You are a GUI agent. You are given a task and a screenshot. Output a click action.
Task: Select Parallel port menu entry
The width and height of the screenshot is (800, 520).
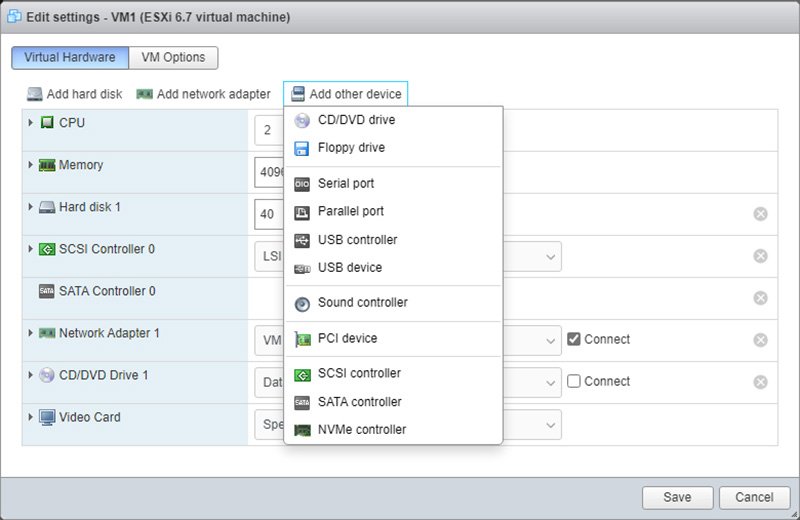click(x=350, y=212)
